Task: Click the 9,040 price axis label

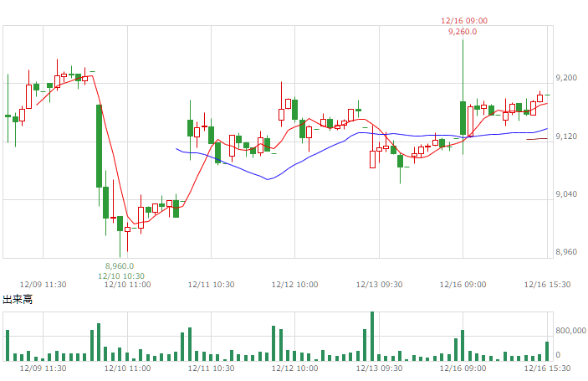Action: 566,194
